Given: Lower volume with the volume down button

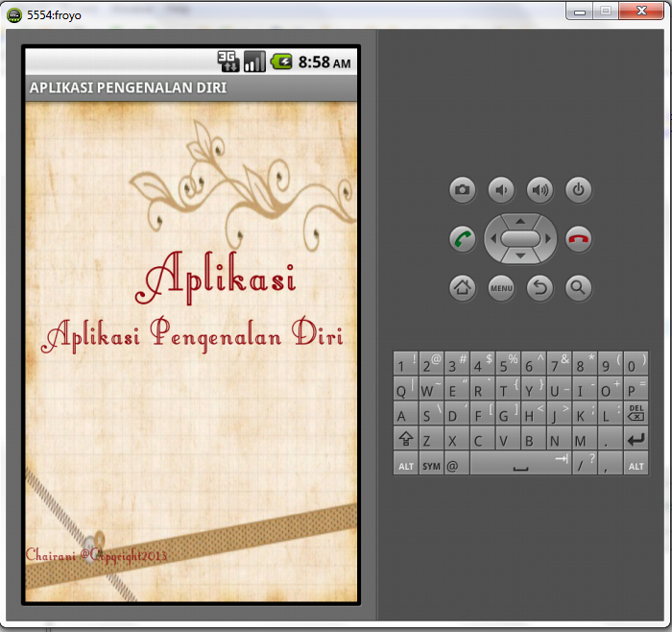Looking at the screenshot, I should click(501, 189).
